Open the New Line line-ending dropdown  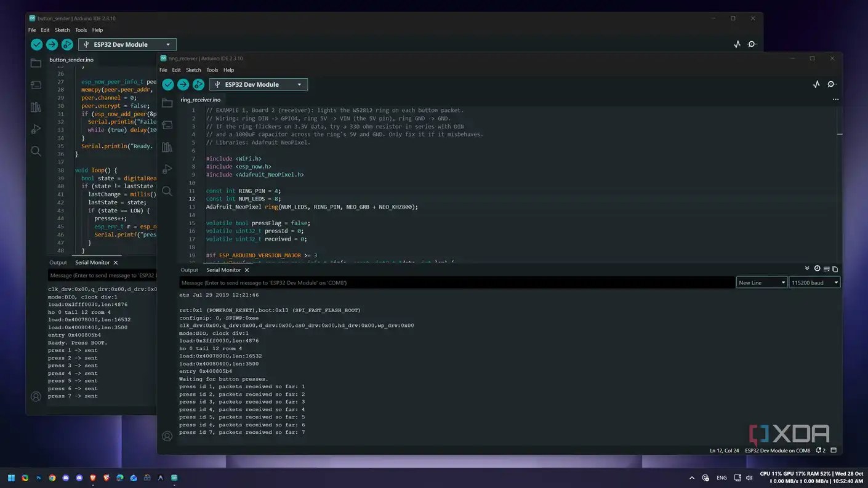762,282
